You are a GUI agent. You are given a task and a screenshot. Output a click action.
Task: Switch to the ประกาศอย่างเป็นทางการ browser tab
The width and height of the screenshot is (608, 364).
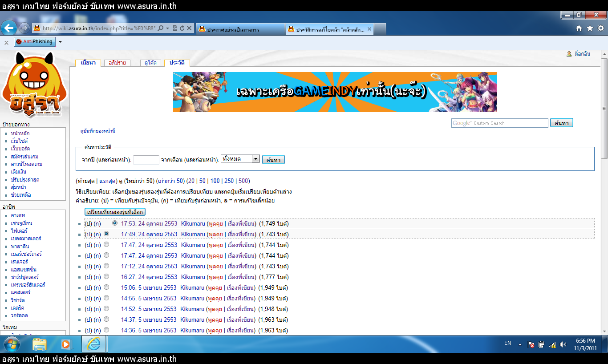click(x=239, y=29)
